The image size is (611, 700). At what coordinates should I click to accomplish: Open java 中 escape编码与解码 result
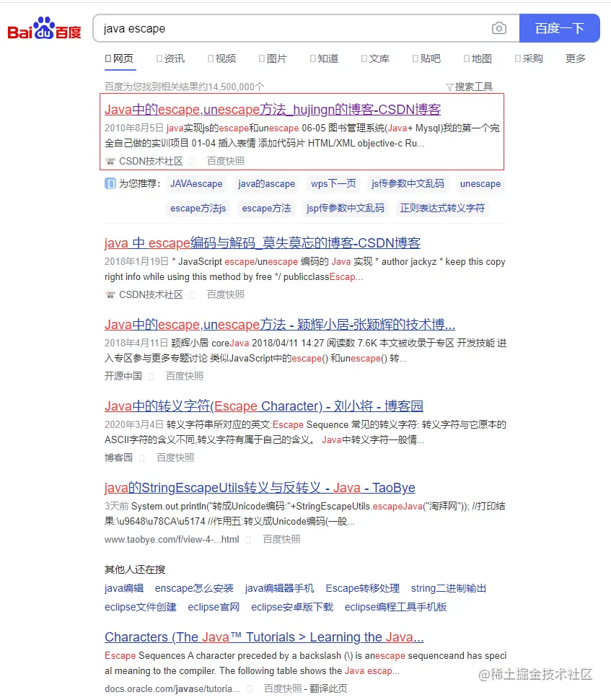tap(263, 243)
